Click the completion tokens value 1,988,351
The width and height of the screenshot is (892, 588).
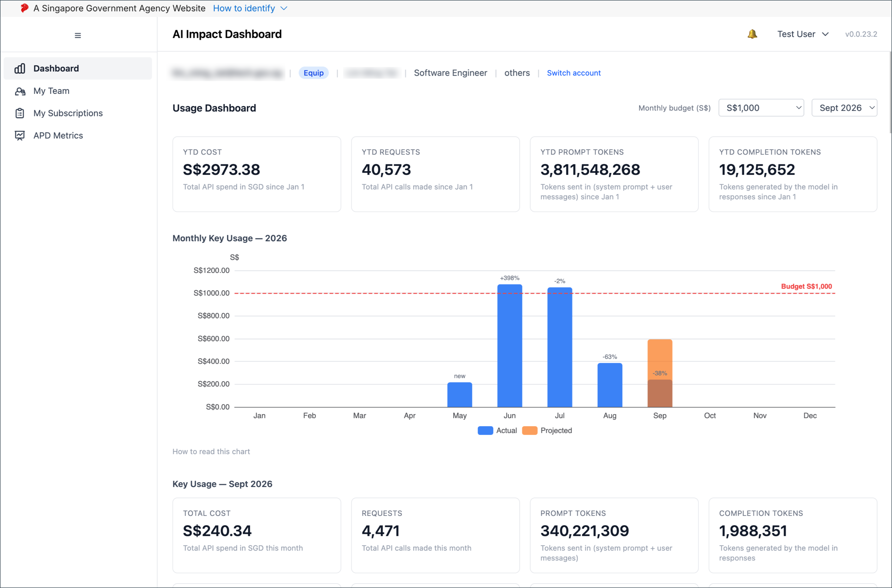(753, 531)
